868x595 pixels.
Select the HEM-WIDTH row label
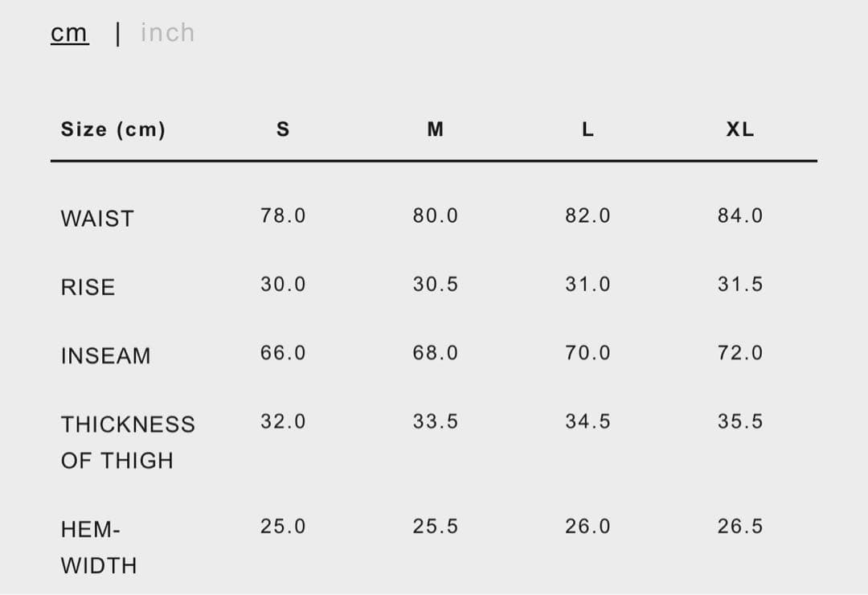[99, 547]
